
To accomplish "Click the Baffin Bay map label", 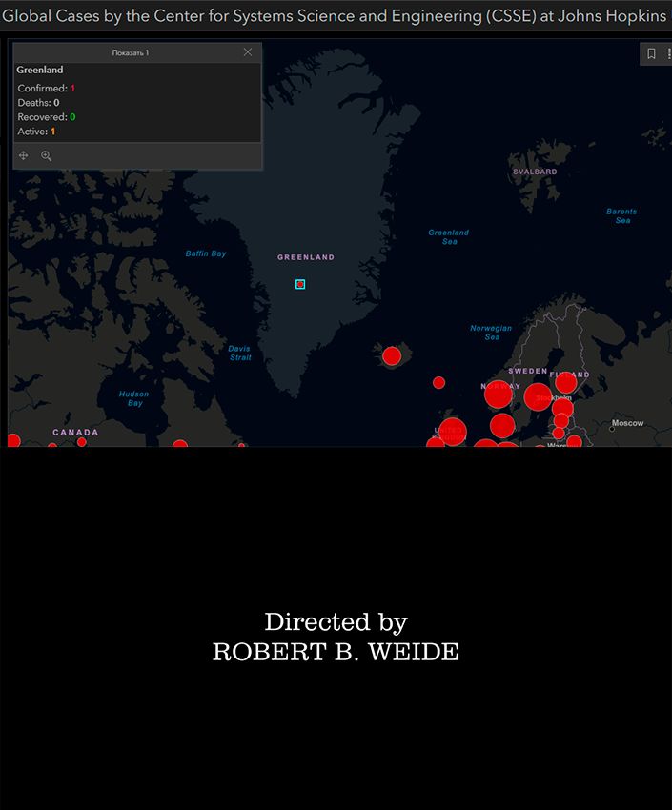I will point(206,253).
